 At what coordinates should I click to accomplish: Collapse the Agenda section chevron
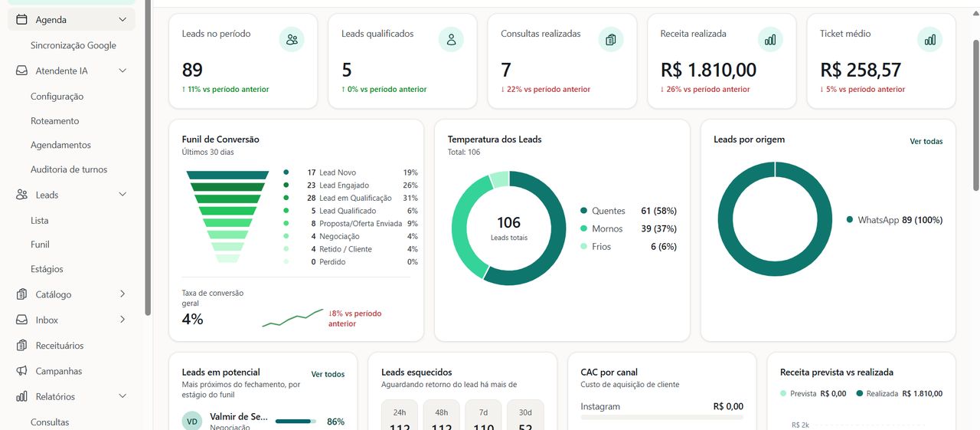click(122, 19)
